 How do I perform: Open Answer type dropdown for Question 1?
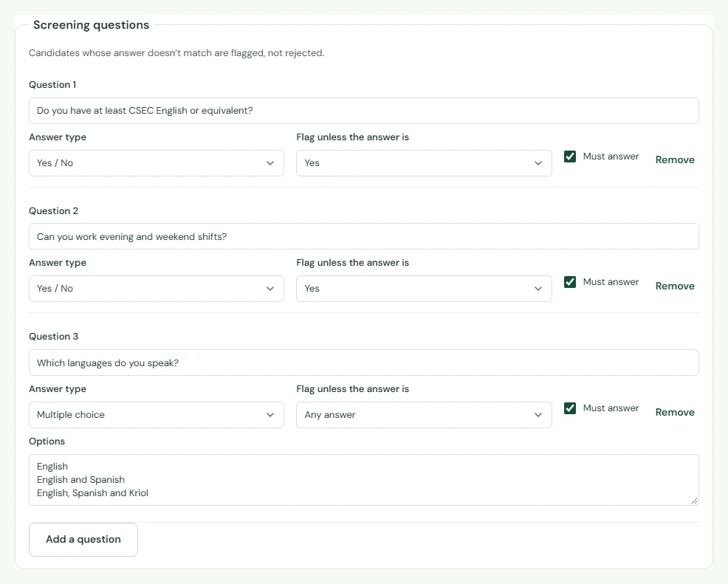pos(157,163)
